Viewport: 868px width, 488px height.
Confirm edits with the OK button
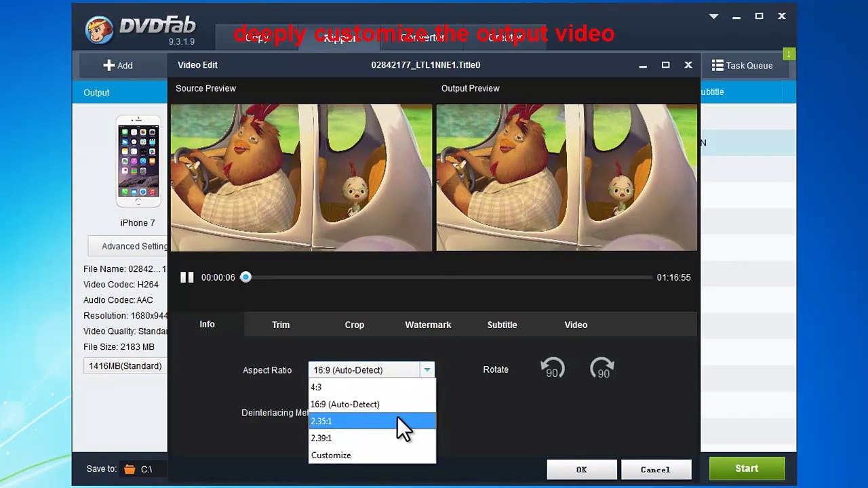582,469
